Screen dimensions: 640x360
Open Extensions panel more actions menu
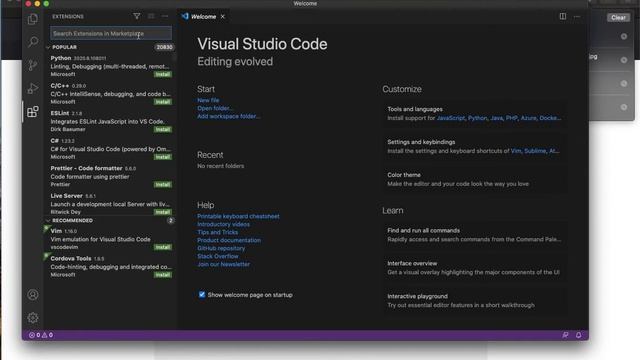click(x=165, y=16)
